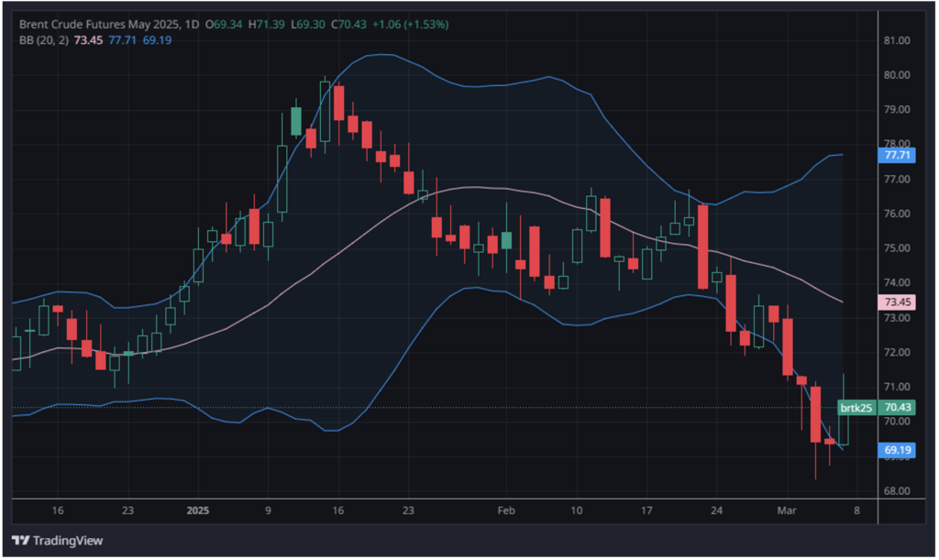The width and height of the screenshot is (939, 560).
Task: Click the 76.00 level on the price scale
Action: coord(895,214)
